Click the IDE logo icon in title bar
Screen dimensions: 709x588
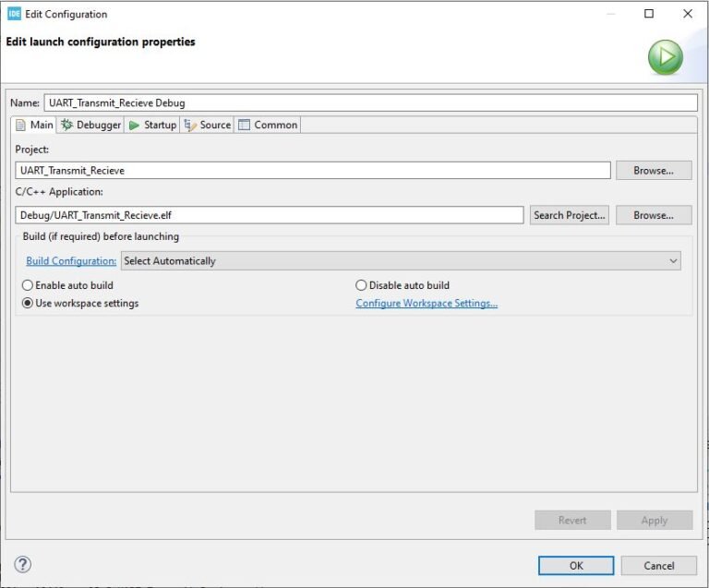14,14
